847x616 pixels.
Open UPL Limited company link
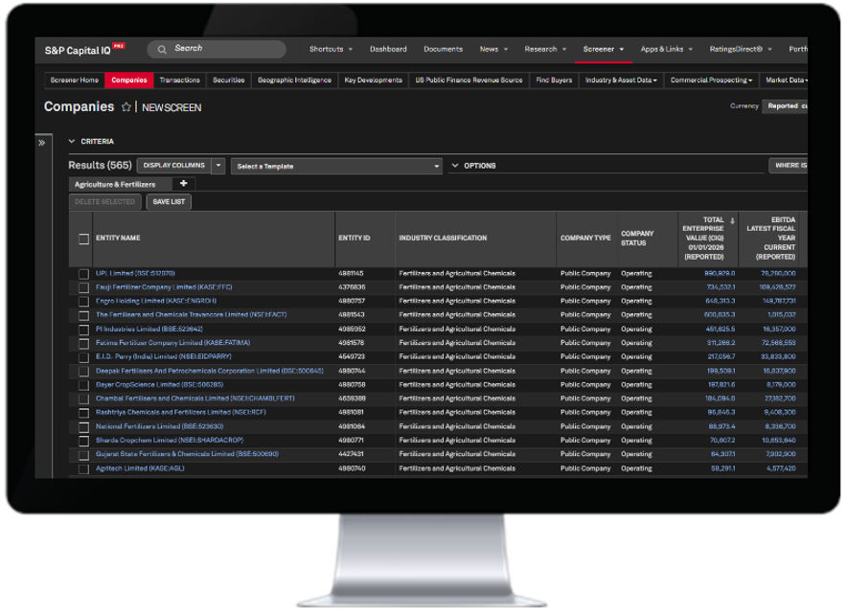coord(135,274)
